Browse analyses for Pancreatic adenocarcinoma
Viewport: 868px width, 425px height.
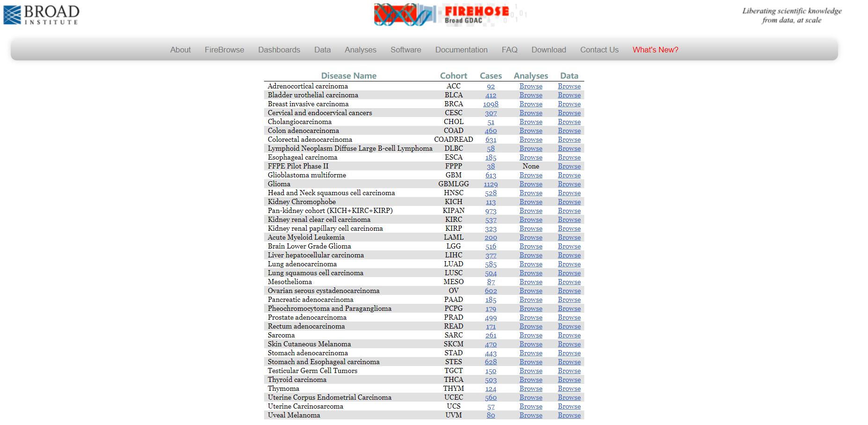click(531, 300)
